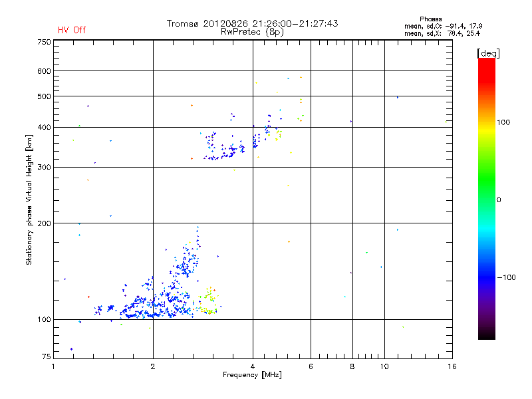
Task: Click the y-axis label '750'
Action: point(45,42)
